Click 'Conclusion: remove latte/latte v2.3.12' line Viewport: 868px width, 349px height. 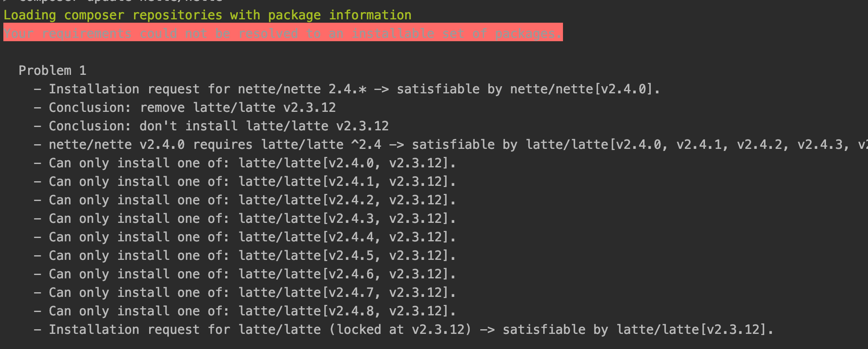[x=185, y=108]
